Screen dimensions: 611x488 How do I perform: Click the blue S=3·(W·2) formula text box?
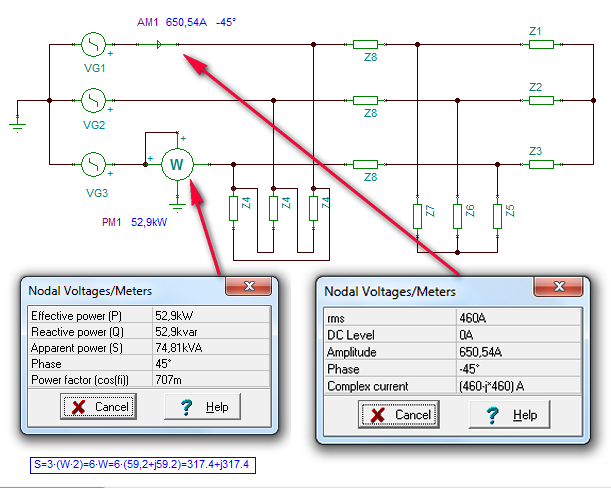pos(141,464)
